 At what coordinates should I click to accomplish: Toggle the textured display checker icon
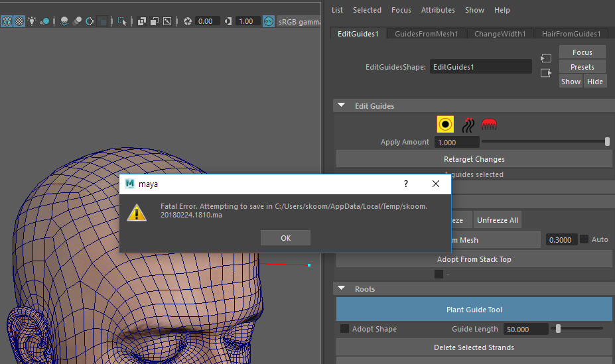pos(19,21)
